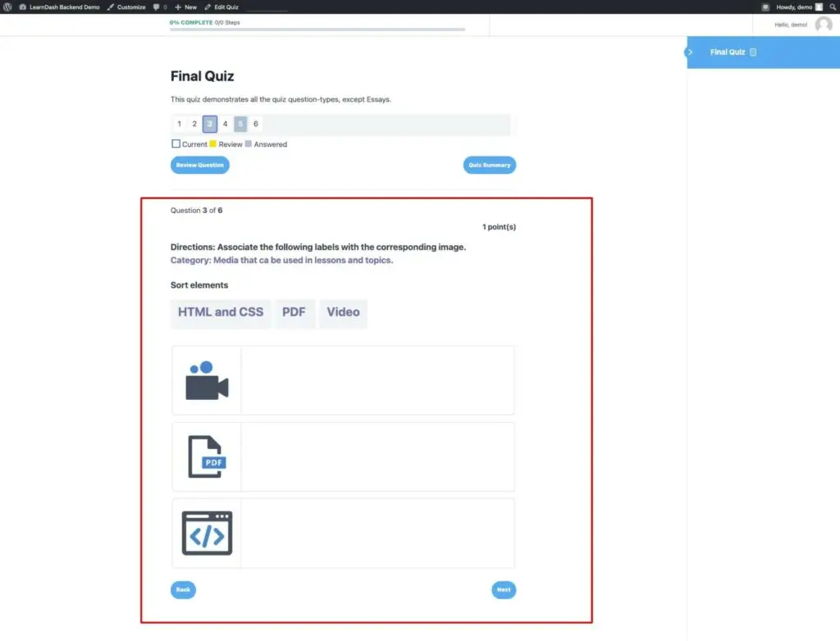Click the video camera image
The height and width of the screenshot is (641, 840).
(207, 380)
